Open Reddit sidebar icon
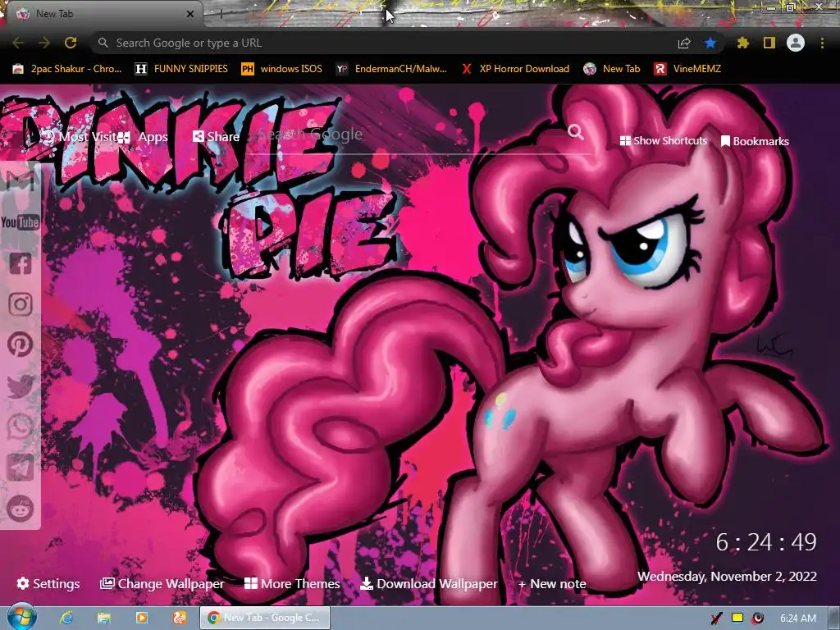 [21, 509]
